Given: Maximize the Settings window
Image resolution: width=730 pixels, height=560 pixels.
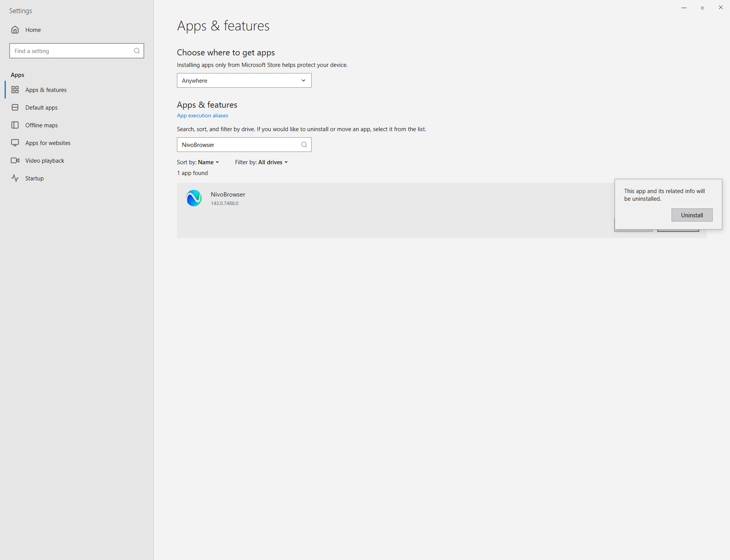Looking at the screenshot, I should click(x=702, y=8).
